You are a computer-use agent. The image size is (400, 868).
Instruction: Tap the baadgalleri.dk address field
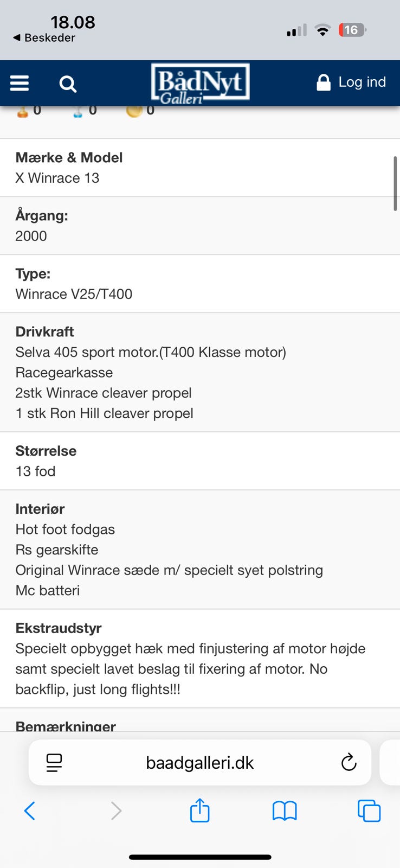[200, 763]
